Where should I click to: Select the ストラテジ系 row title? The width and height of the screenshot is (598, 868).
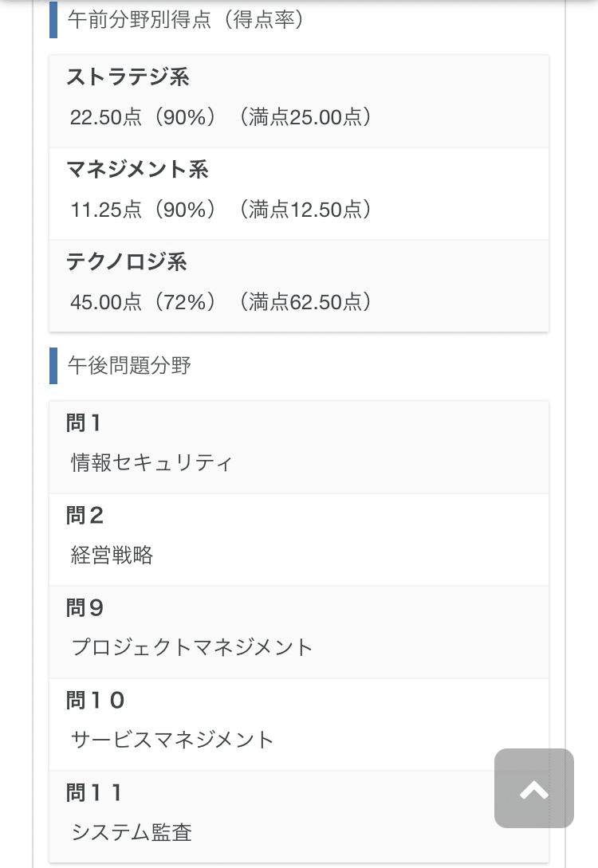[x=128, y=77]
